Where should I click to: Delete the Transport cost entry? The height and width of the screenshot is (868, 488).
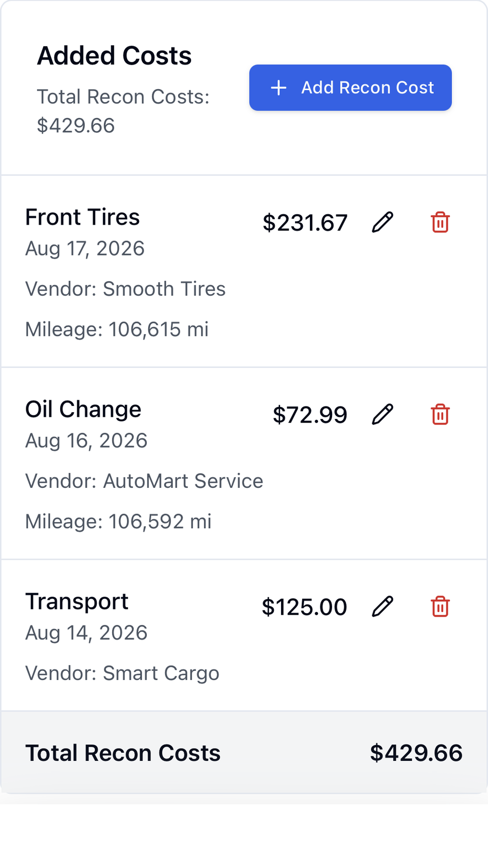[440, 607]
